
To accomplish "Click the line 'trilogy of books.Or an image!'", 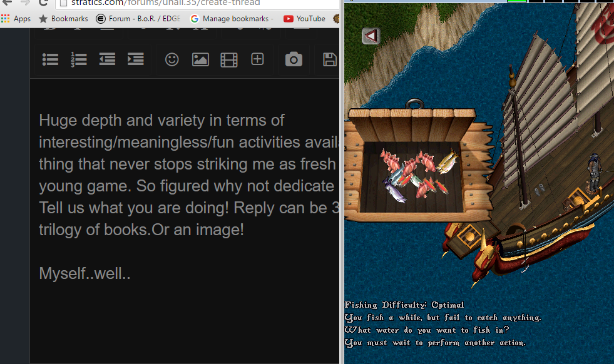I will [141, 230].
